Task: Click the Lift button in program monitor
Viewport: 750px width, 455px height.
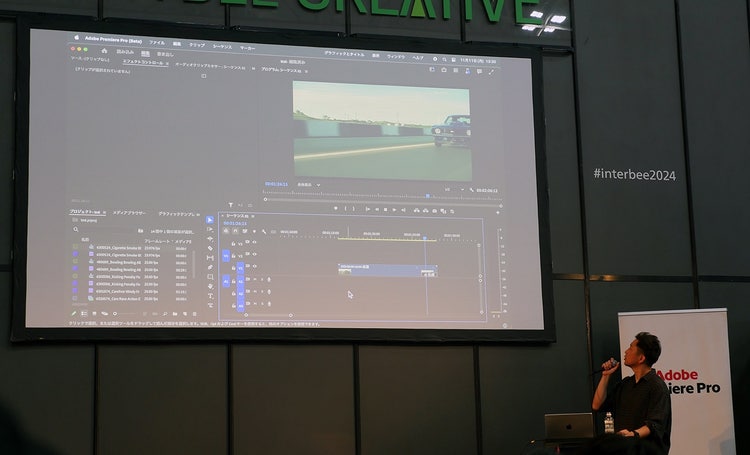Action: point(416,210)
